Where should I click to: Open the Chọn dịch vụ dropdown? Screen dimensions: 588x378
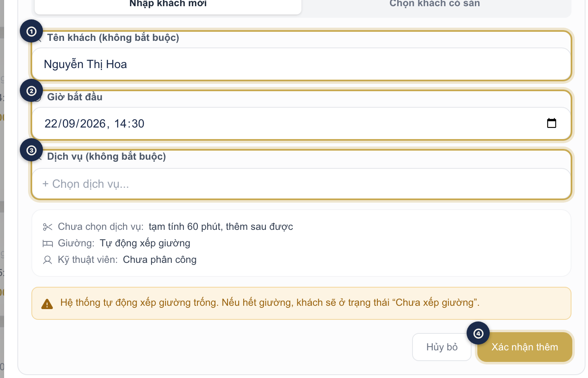301,184
